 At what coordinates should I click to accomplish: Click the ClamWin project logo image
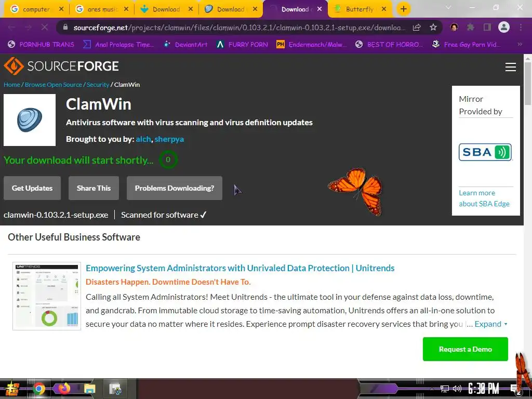pyautogui.click(x=30, y=120)
